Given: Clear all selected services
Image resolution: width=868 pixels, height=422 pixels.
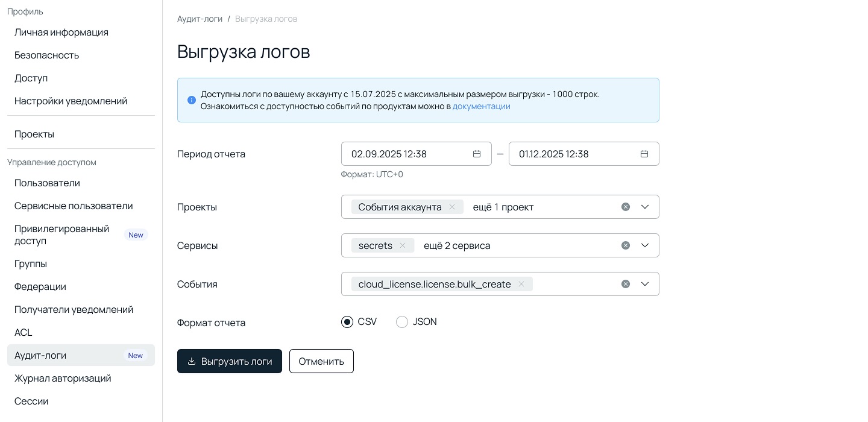Looking at the screenshot, I should click(626, 245).
